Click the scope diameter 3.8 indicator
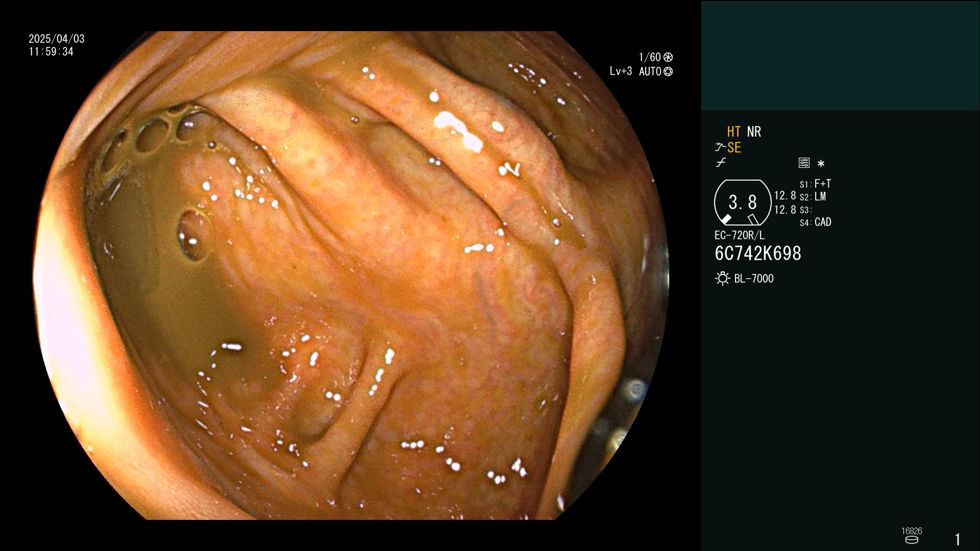 743,203
